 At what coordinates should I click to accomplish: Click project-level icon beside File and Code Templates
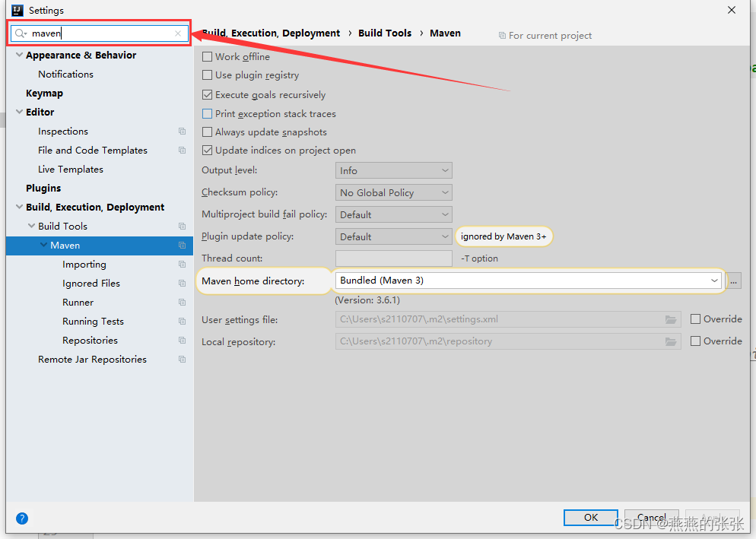182,151
